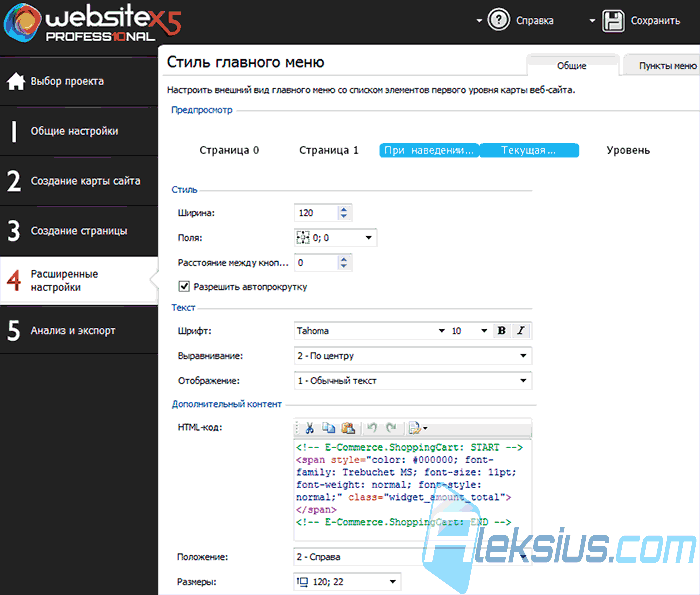Expand the Tahoma font family dropdown
700x595 pixels.
tap(441, 331)
